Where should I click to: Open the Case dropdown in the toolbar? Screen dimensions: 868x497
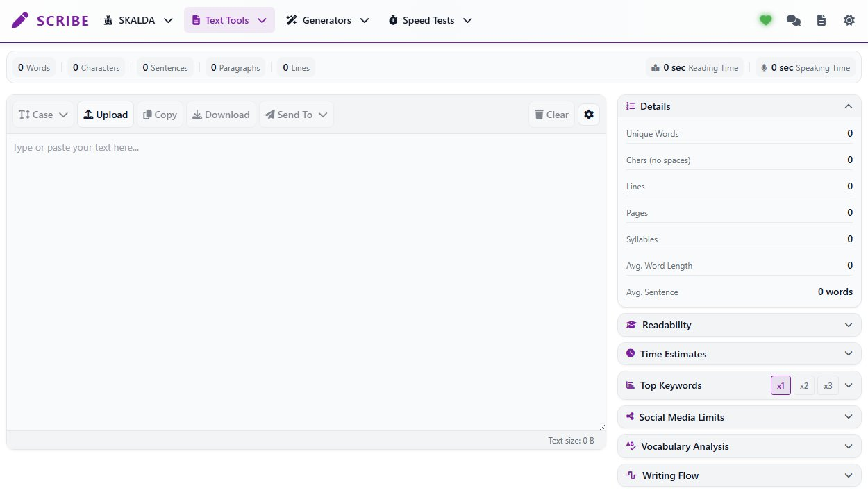click(x=42, y=114)
